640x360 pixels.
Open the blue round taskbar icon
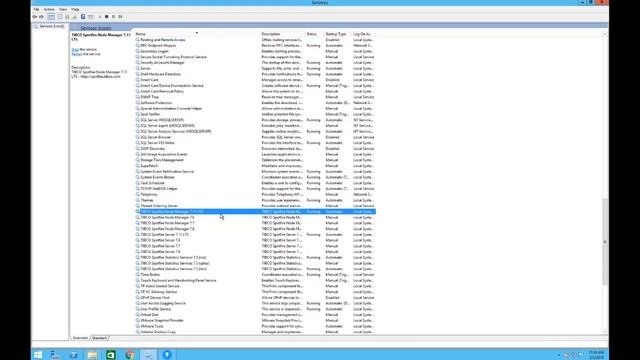[167, 355]
